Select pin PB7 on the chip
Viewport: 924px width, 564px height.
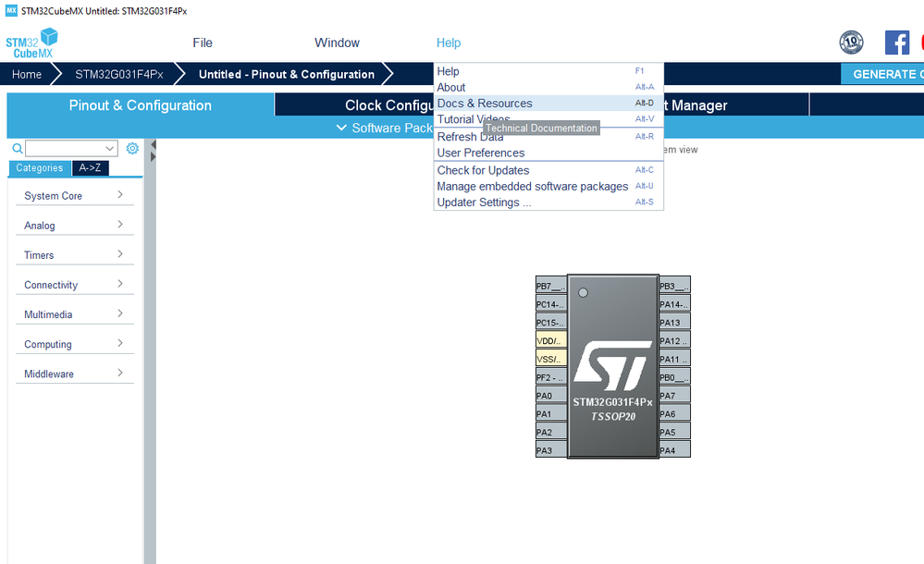(x=551, y=286)
